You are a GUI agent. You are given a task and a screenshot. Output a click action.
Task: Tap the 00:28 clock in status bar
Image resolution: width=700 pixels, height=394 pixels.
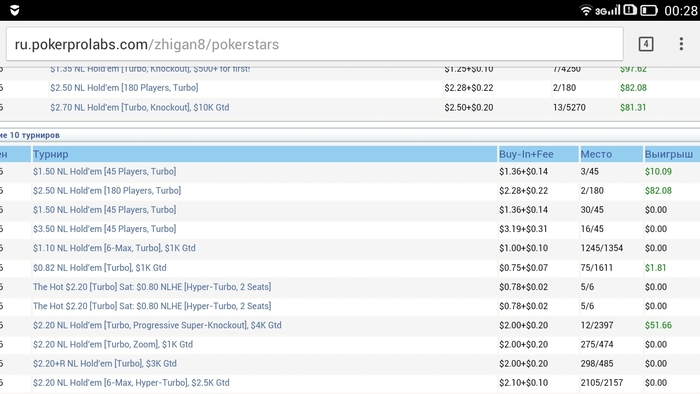(x=680, y=10)
